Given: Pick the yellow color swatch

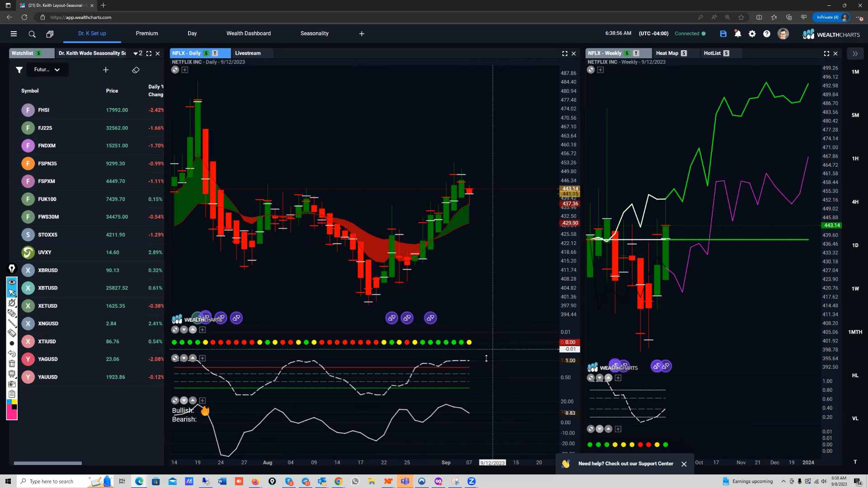Looking at the screenshot, I should [14, 402].
